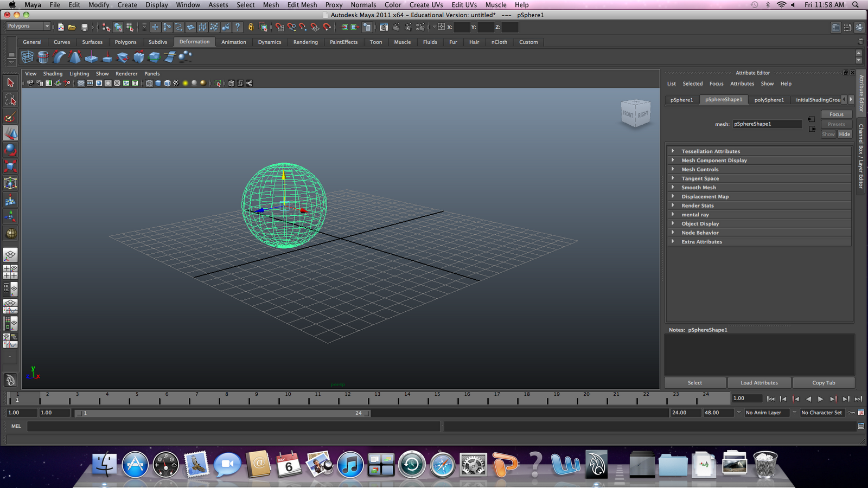868x488 pixels.
Task: Click the play forwards button
Action: click(x=820, y=399)
